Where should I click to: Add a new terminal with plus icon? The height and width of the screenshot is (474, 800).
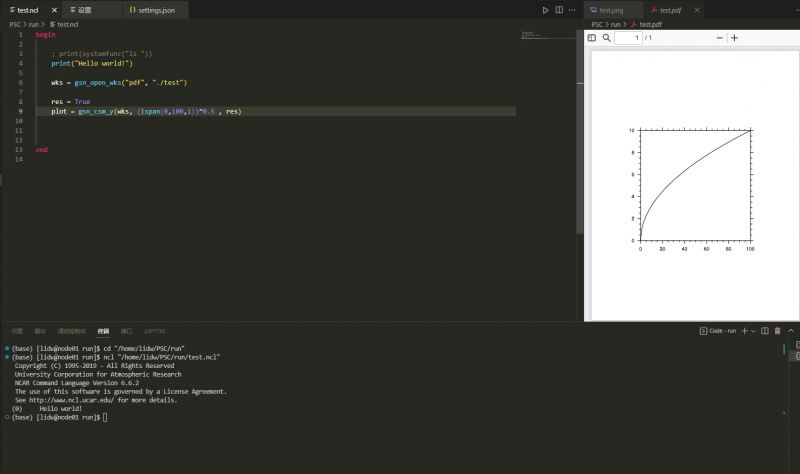tap(743, 330)
